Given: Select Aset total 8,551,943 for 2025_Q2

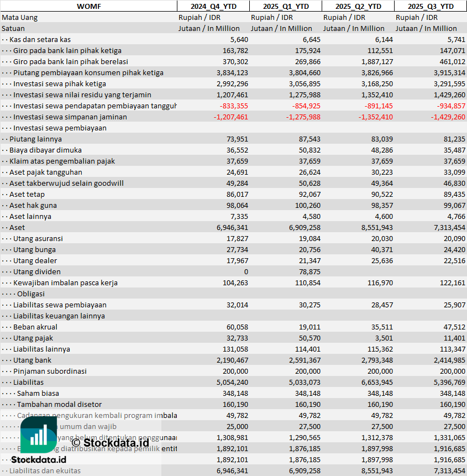Looking at the screenshot, I should [377, 228].
